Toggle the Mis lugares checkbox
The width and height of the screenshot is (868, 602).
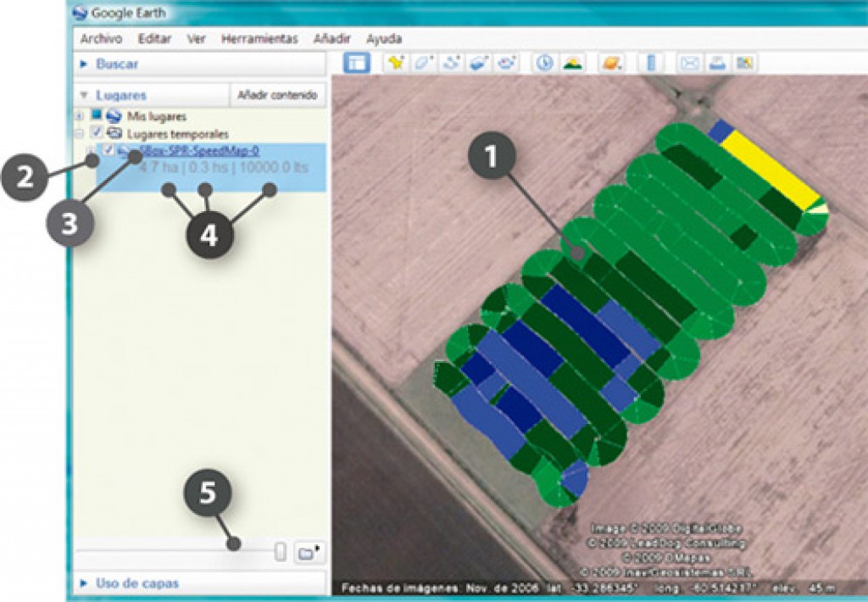click(97, 116)
